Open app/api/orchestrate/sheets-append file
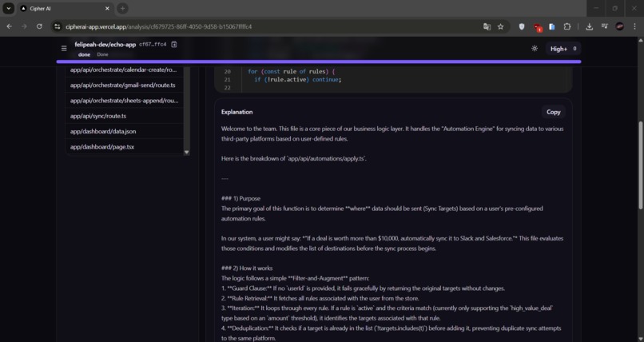Image resolution: width=644 pixels, height=342 pixels. tap(124, 101)
